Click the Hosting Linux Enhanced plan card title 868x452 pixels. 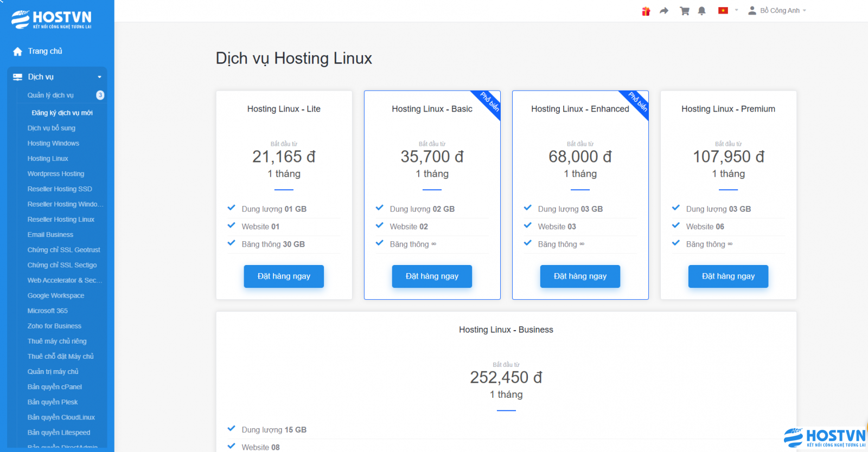(x=580, y=109)
